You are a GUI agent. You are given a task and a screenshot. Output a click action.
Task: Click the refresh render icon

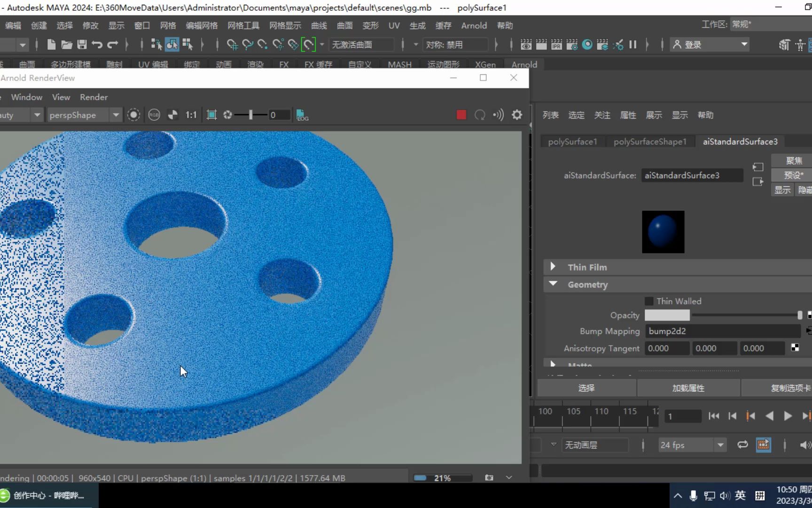click(480, 115)
